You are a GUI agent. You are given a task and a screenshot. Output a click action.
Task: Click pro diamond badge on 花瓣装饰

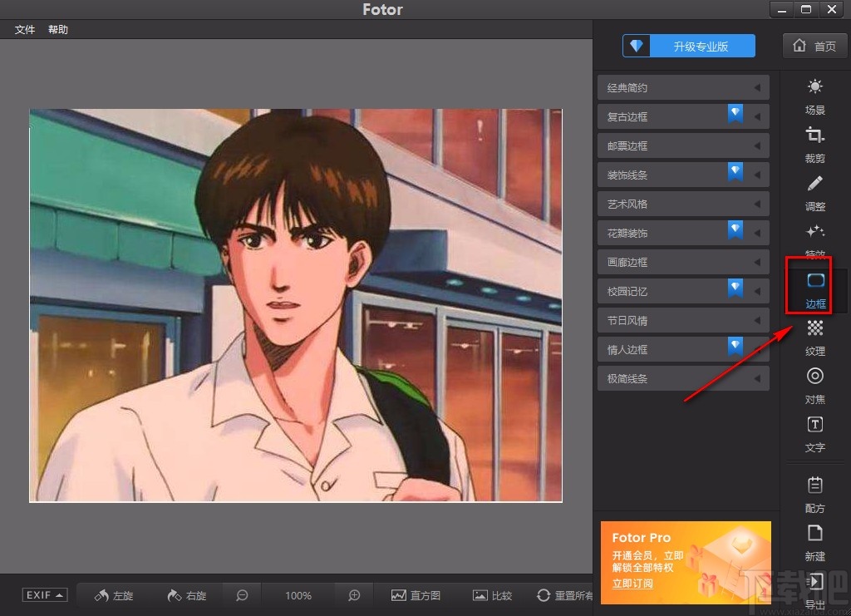735,229
